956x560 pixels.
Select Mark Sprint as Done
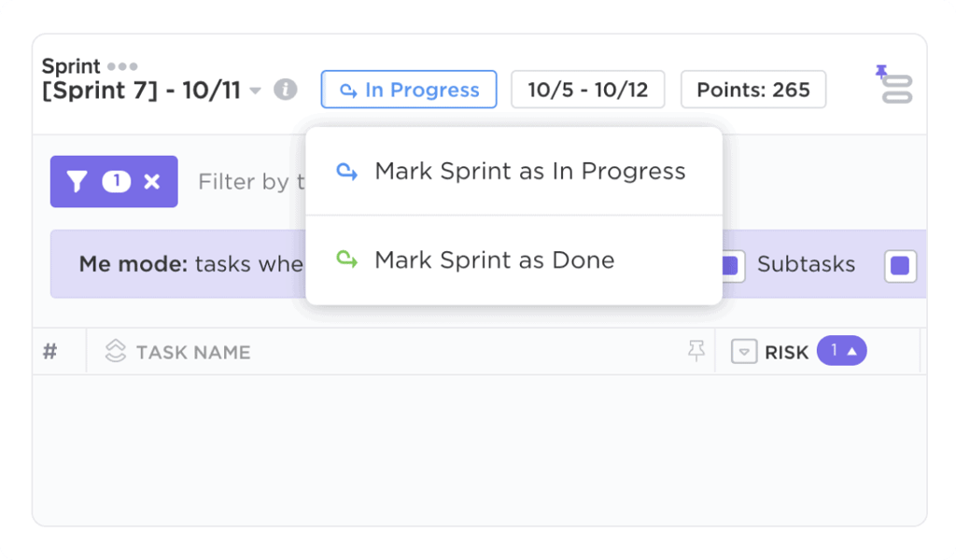click(494, 260)
